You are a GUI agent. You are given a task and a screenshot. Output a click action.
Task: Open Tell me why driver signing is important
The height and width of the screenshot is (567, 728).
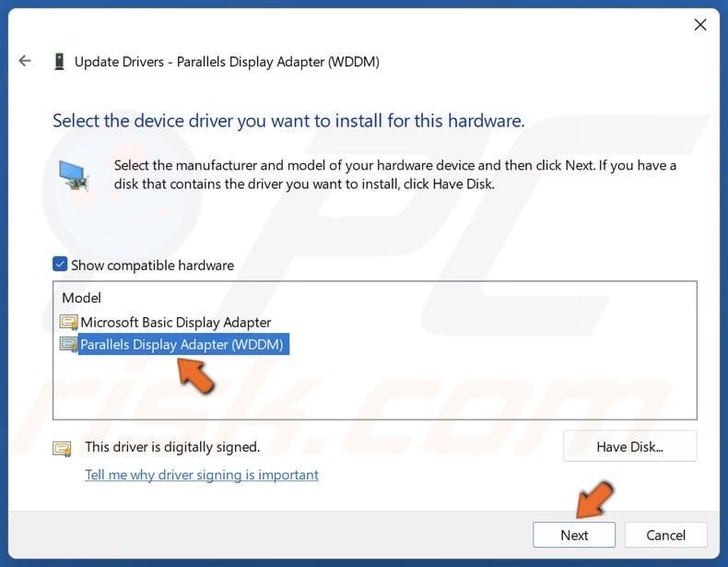coord(202,475)
